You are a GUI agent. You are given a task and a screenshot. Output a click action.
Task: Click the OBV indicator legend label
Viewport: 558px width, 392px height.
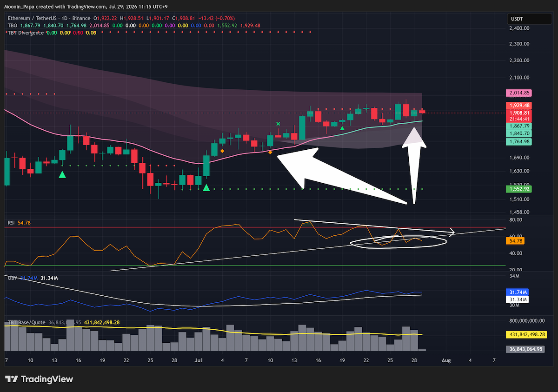[x=13, y=278]
